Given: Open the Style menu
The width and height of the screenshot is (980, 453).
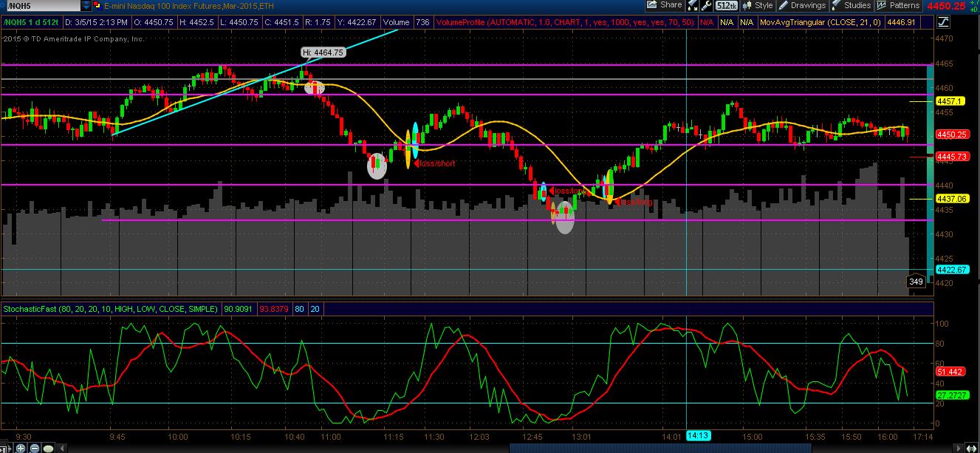Looking at the screenshot, I should coord(758,5).
